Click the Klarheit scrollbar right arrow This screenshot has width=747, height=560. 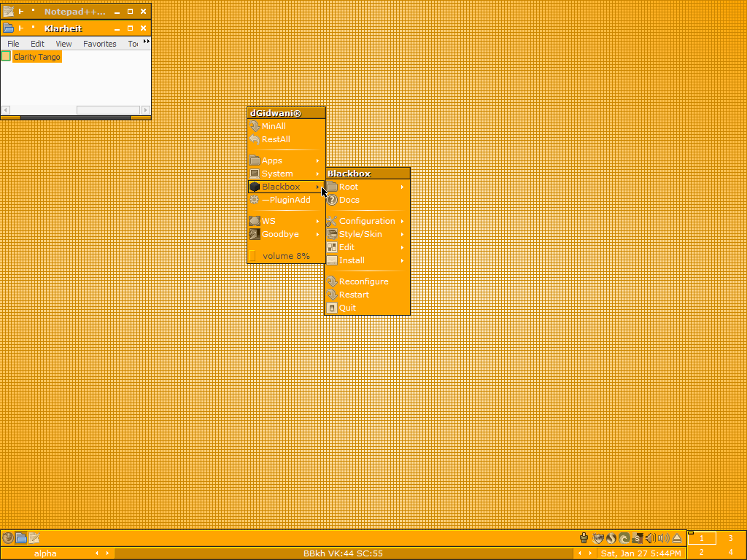[x=146, y=110]
